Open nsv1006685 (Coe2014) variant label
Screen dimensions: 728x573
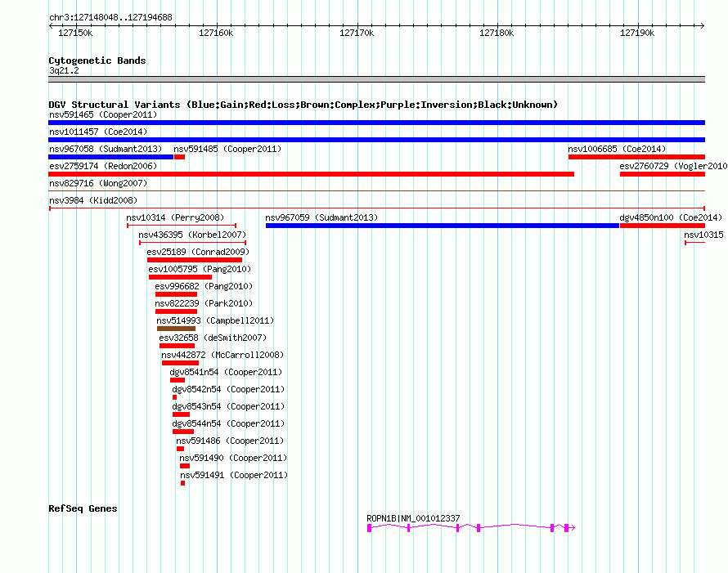coord(617,149)
